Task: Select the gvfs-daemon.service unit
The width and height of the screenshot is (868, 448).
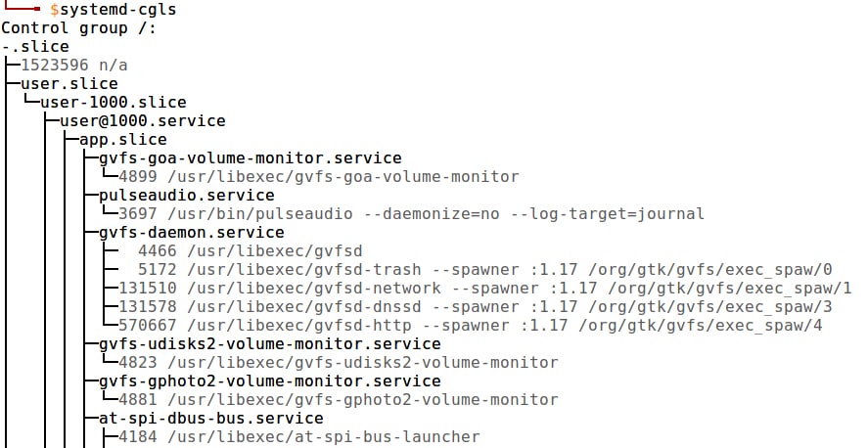Action: pos(192,233)
